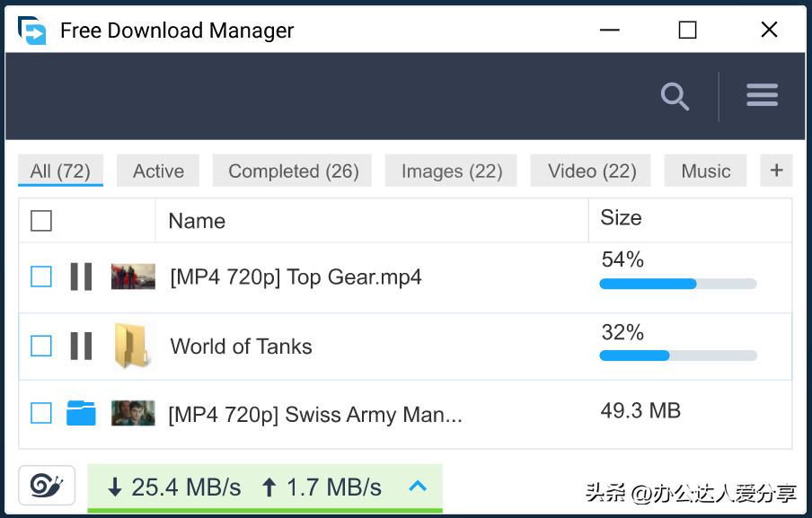Expand the speed panel with up chevron
The width and height of the screenshot is (812, 518).
pyautogui.click(x=418, y=487)
